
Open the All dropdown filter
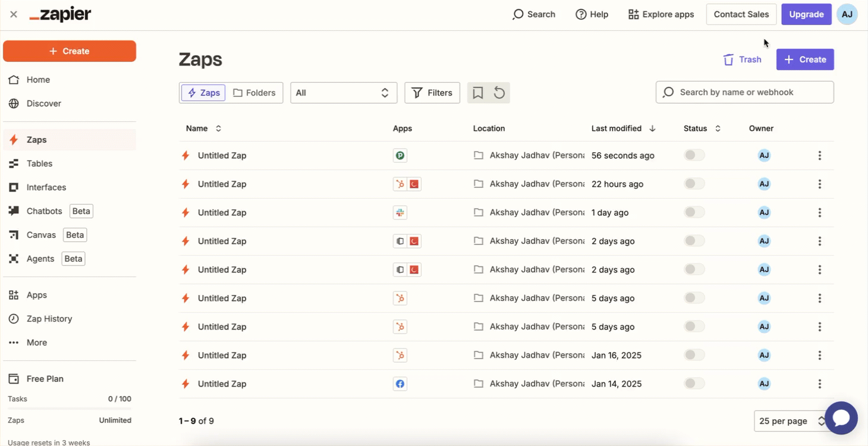[x=344, y=93]
